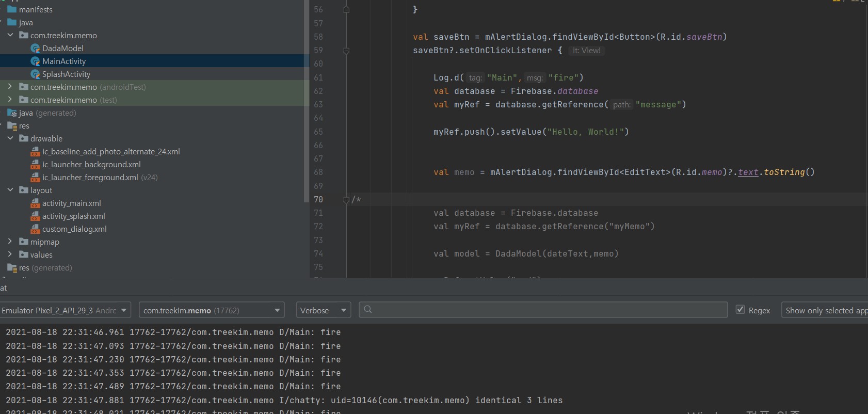Screen dimensions: 868x414
Task: Open custom_dialog.xml layout file
Action: pos(74,229)
